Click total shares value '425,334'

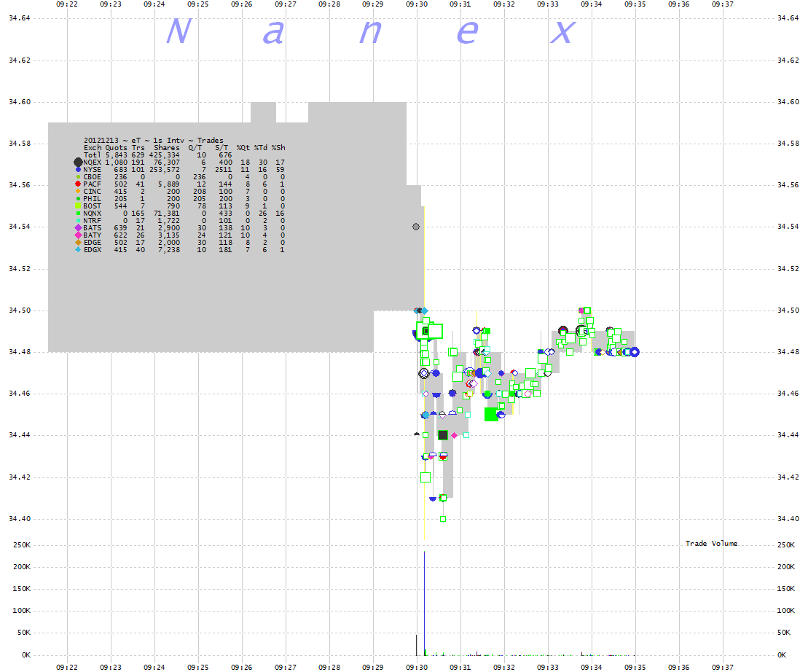coord(165,155)
